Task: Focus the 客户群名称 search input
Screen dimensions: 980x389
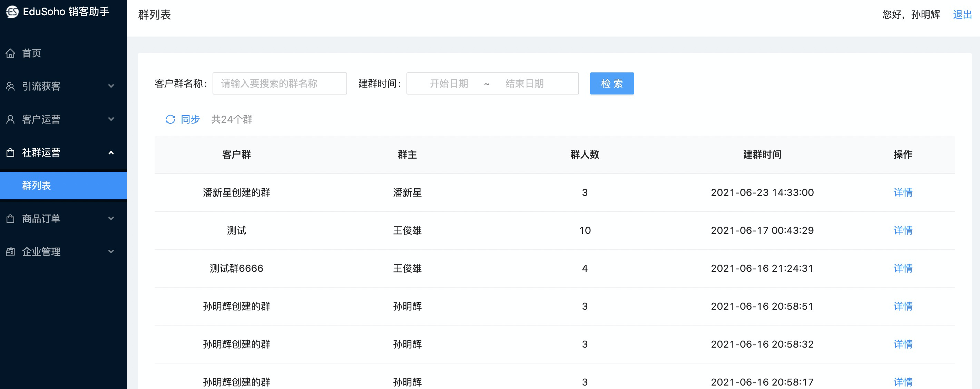Action: click(280, 83)
